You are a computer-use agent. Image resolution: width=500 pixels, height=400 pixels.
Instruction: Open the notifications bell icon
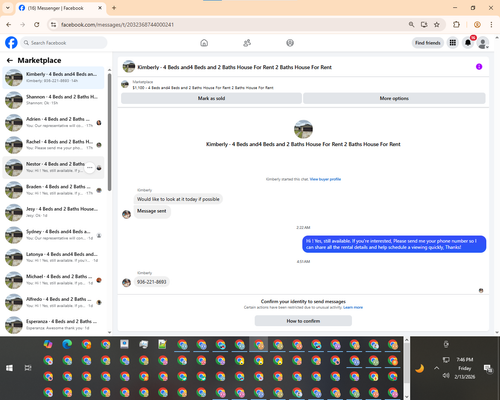[468, 43]
